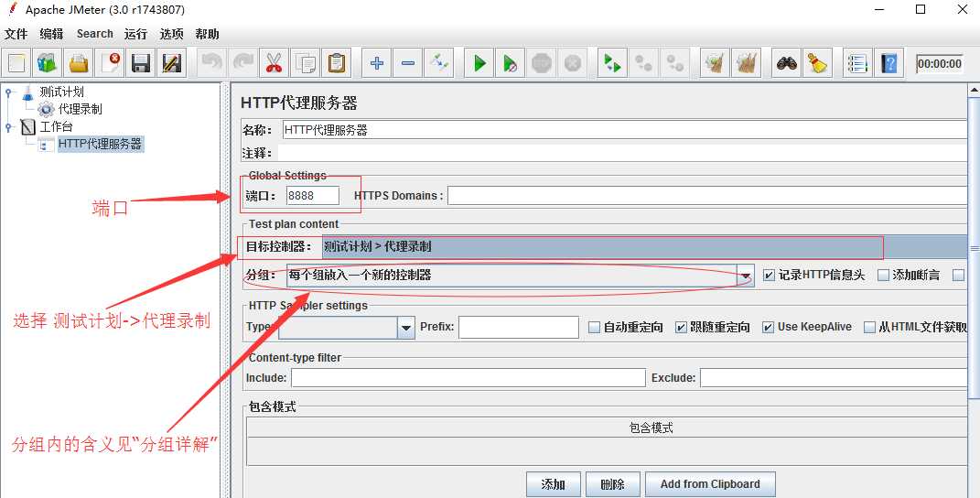Open the 选项 menu
The height and width of the screenshot is (498, 980).
point(171,34)
